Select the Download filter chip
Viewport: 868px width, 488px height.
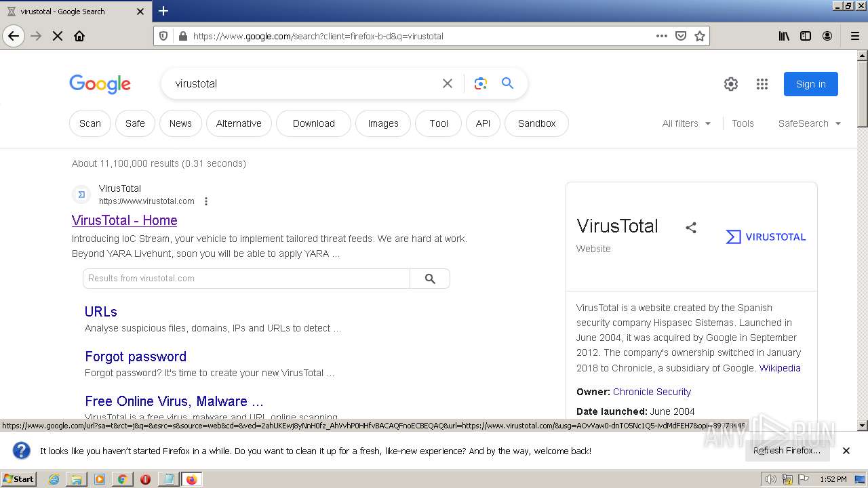[314, 123]
